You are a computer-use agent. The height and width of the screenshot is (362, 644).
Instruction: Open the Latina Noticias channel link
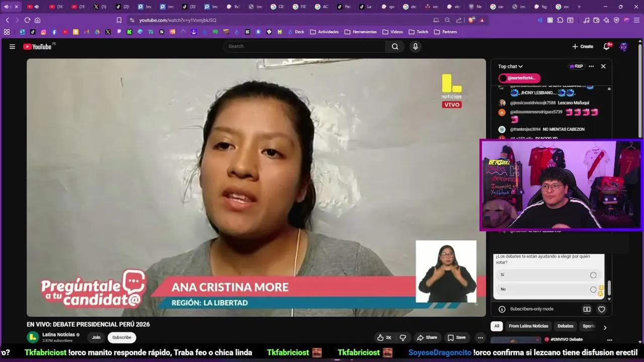(58, 334)
